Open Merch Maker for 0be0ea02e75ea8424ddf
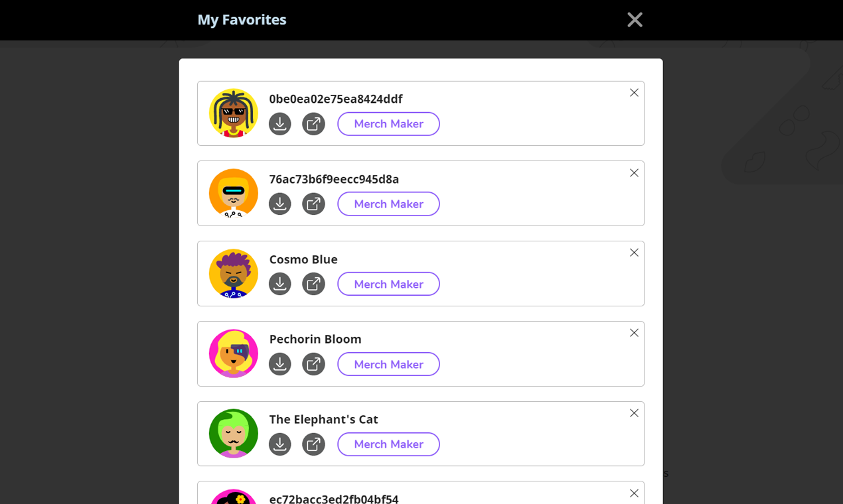 tap(388, 123)
